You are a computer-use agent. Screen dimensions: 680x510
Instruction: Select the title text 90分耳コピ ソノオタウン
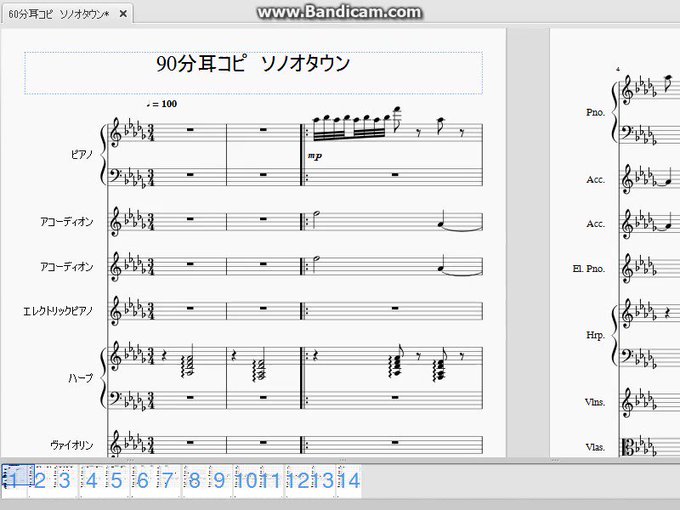253,64
